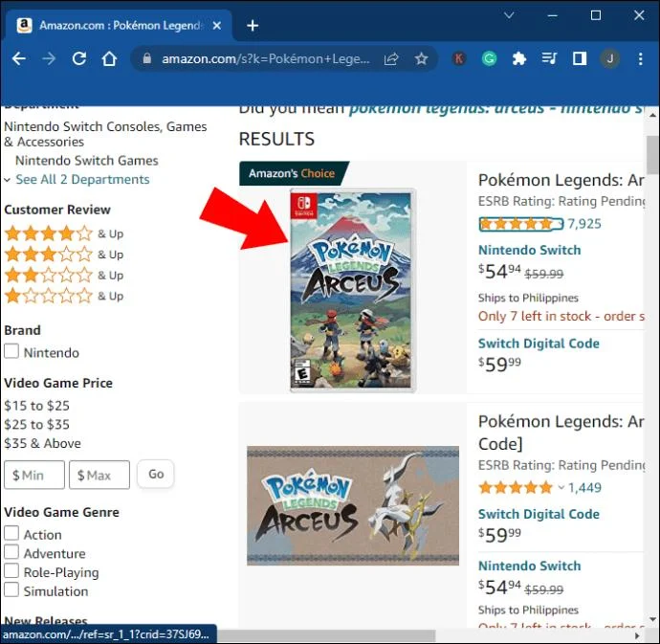Open Nintendo Switch Consoles, Games & Accessories
Viewport: 660px width, 644px height.
[105, 134]
